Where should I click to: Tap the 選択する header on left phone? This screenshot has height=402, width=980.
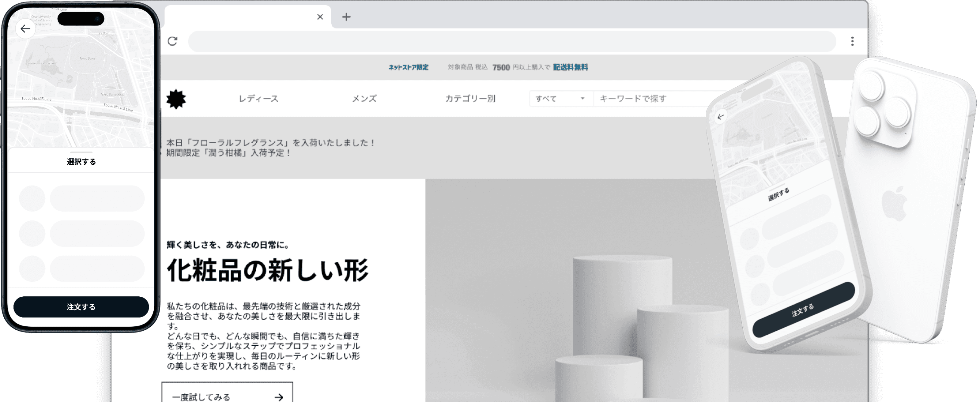pos(81,162)
